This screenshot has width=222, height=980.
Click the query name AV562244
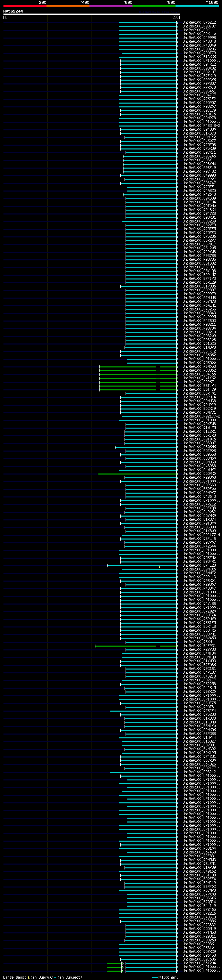click(13, 11)
